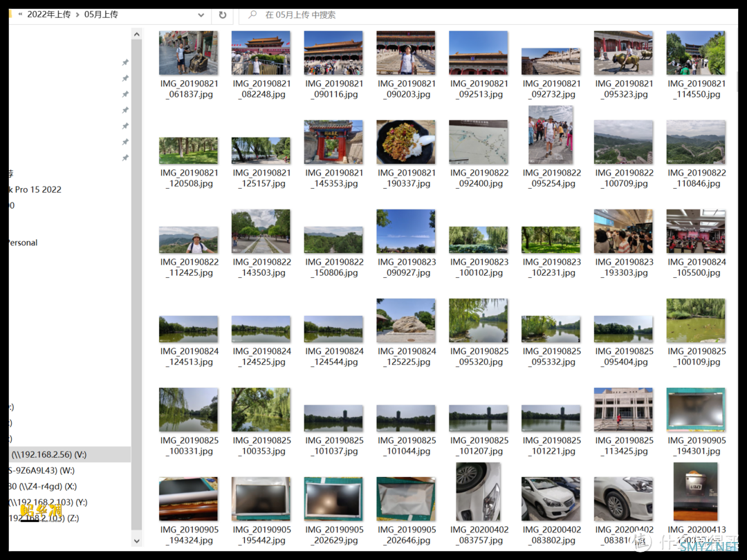
Task: Select thumbnail IMG_20190905_194324.jpg
Action: (x=189, y=498)
